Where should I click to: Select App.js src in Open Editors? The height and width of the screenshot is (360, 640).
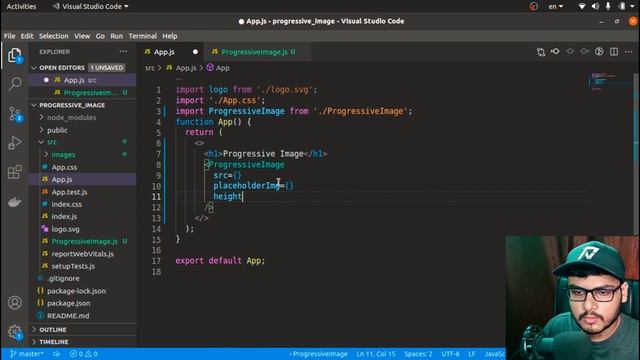(x=82, y=80)
